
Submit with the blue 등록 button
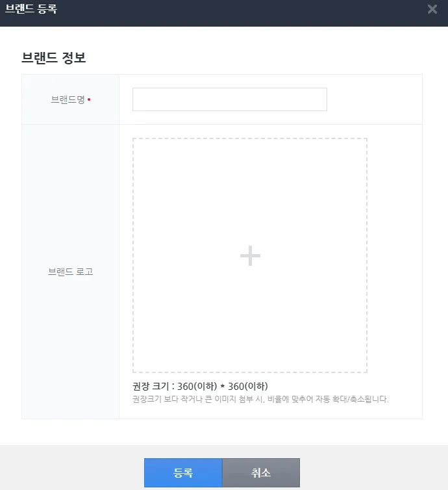[183, 472]
